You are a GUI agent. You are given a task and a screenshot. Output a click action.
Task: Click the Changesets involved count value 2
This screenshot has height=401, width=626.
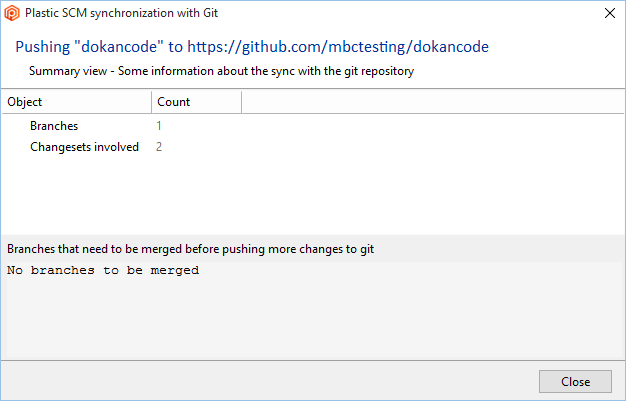tap(158, 147)
